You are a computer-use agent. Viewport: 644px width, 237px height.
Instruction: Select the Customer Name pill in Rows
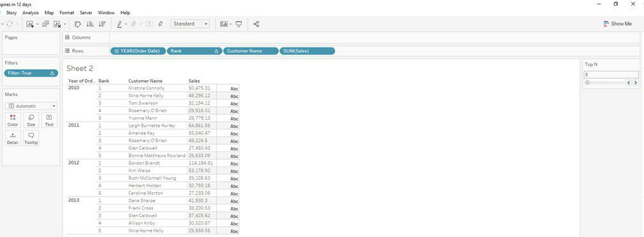(251, 51)
